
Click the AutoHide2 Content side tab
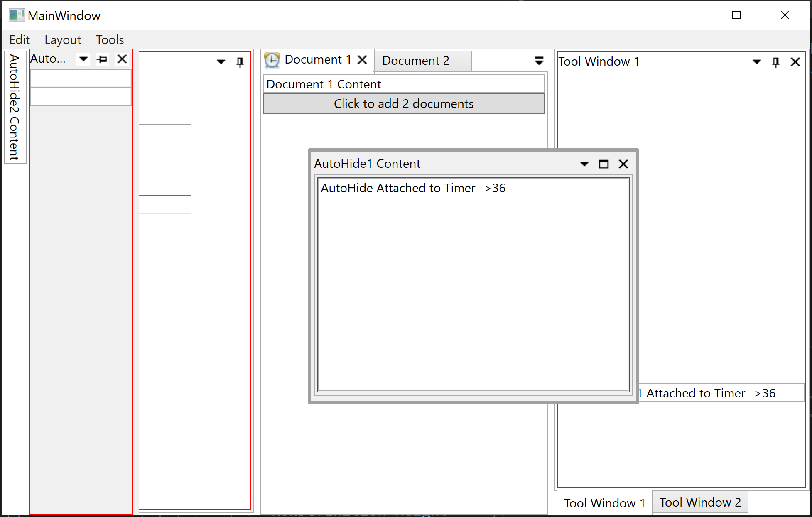point(15,107)
